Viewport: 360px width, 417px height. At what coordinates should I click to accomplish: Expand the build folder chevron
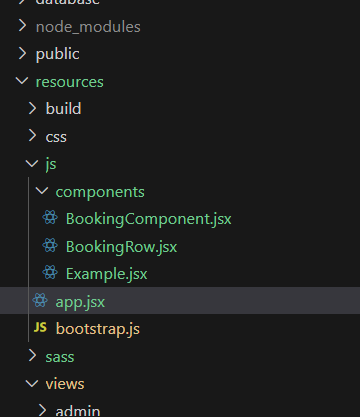pos(32,108)
